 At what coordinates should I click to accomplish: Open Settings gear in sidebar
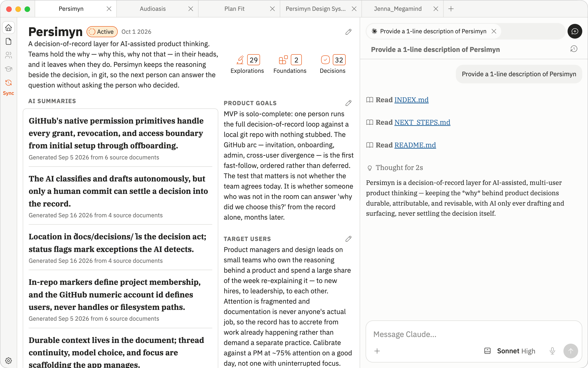tap(8, 360)
